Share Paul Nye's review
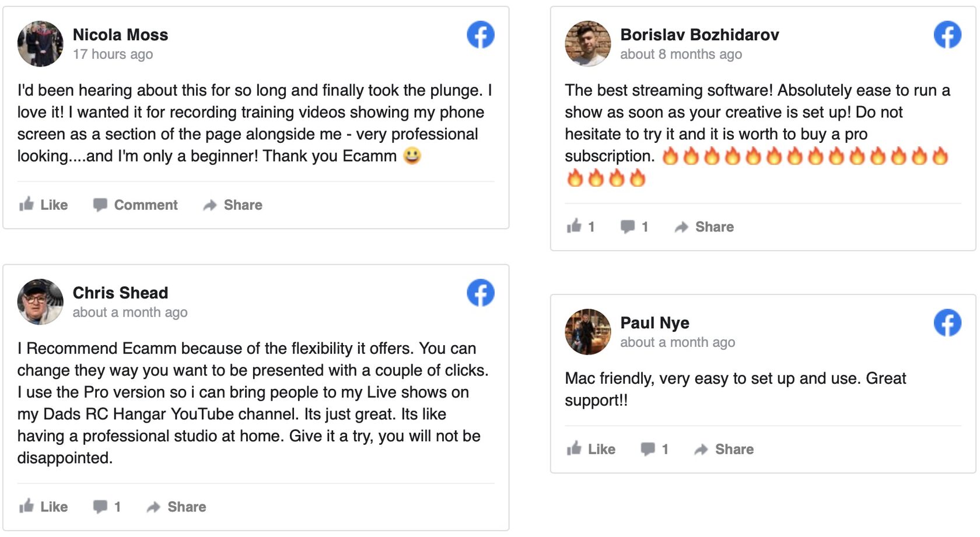The image size is (980, 537). click(724, 449)
